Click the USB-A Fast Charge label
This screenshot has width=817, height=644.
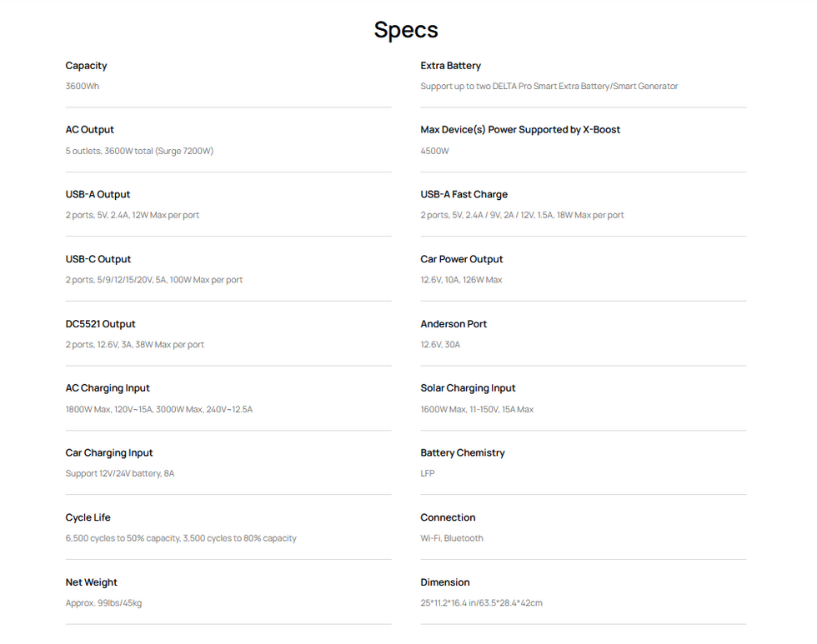[x=464, y=194]
